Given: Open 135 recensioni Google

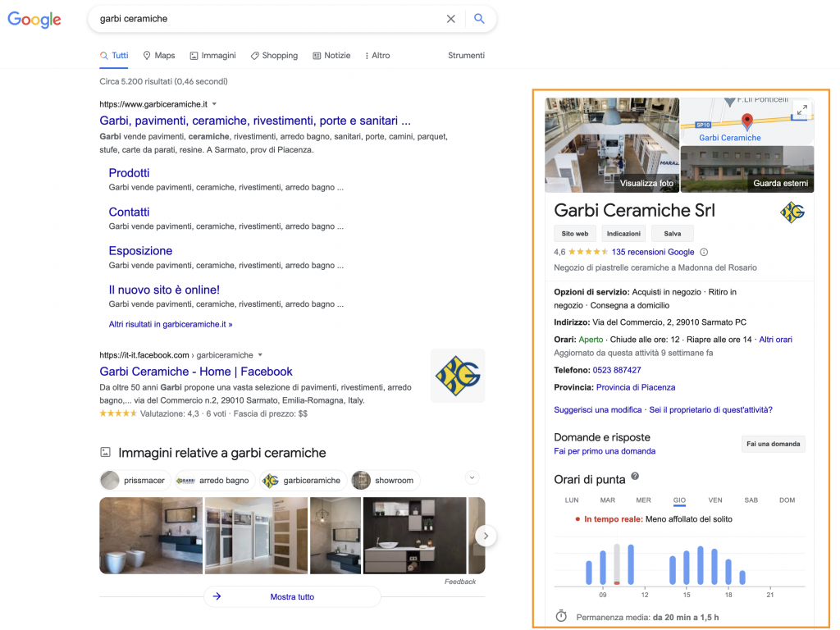Looking at the screenshot, I should [x=652, y=253].
